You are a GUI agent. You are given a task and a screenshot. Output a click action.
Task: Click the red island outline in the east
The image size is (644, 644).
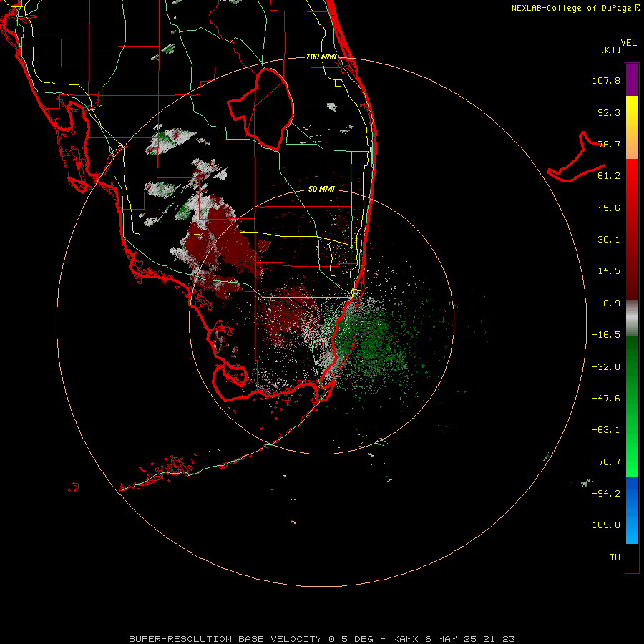(577, 158)
